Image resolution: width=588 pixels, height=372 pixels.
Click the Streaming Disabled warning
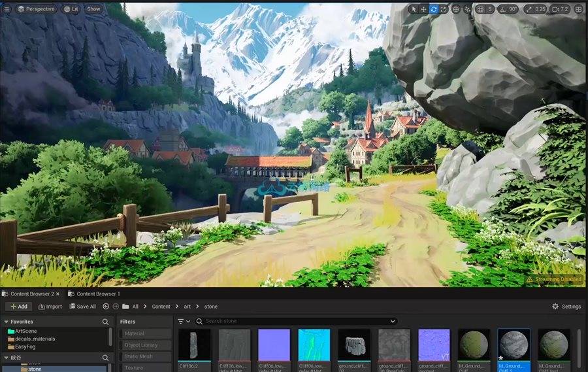coord(554,279)
